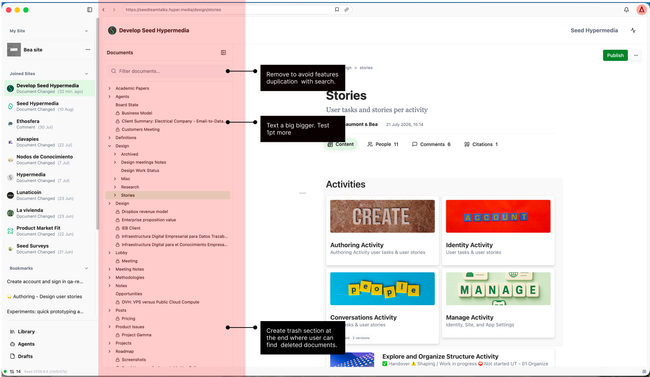Screen dimensions: 650x377
Task: Open Agents in the sidebar
Action: click(26, 344)
